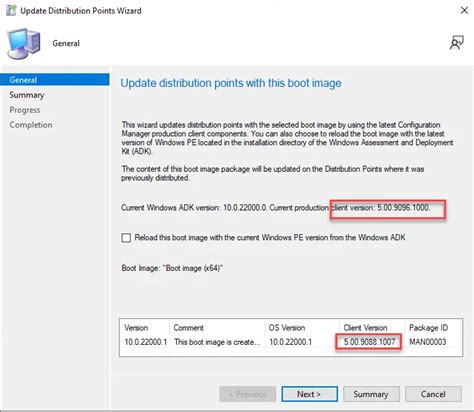Click the 'Update distribution points with this boot image' heading
Image resolution: width=474 pixels, height=412 pixels.
click(x=231, y=83)
